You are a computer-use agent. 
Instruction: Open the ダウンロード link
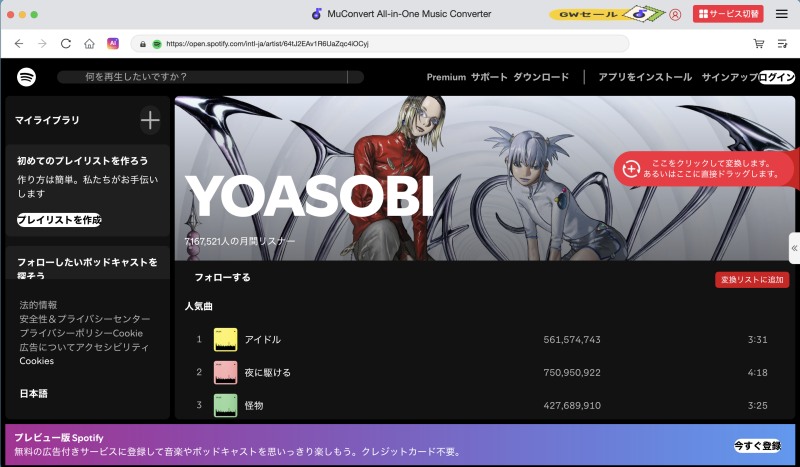pos(541,77)
